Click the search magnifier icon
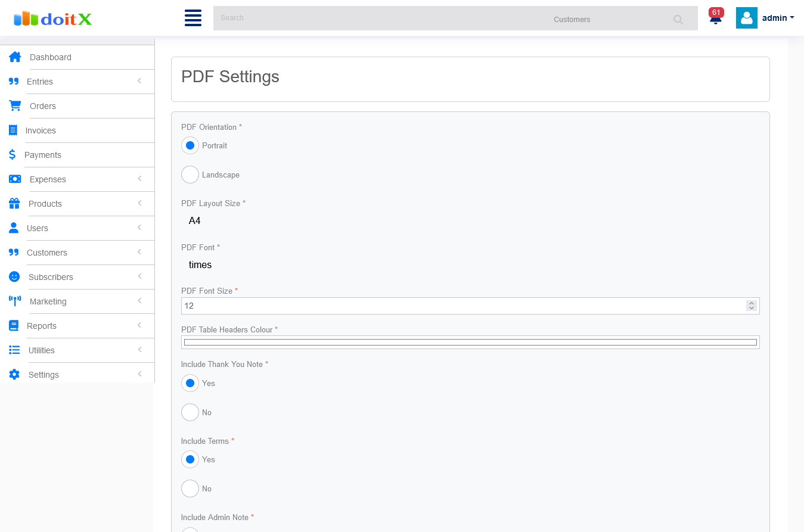The width and height of the screenshot is (804, 532). 678,20
